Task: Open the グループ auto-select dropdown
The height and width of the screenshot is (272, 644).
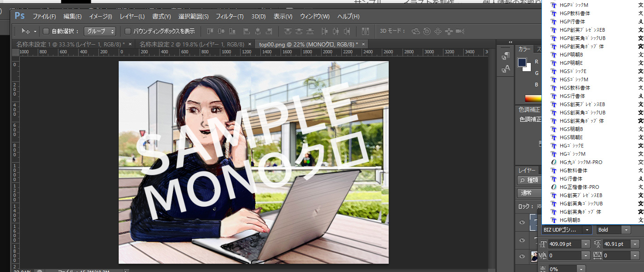Action: (100, 31)
